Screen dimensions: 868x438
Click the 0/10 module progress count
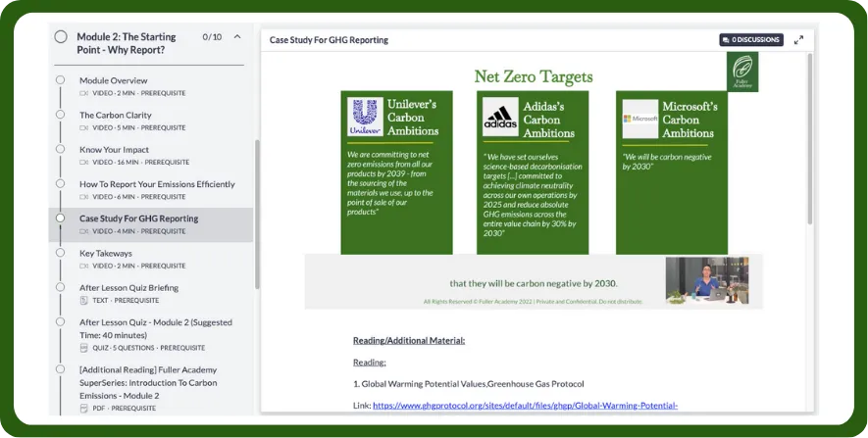(212, 37)
